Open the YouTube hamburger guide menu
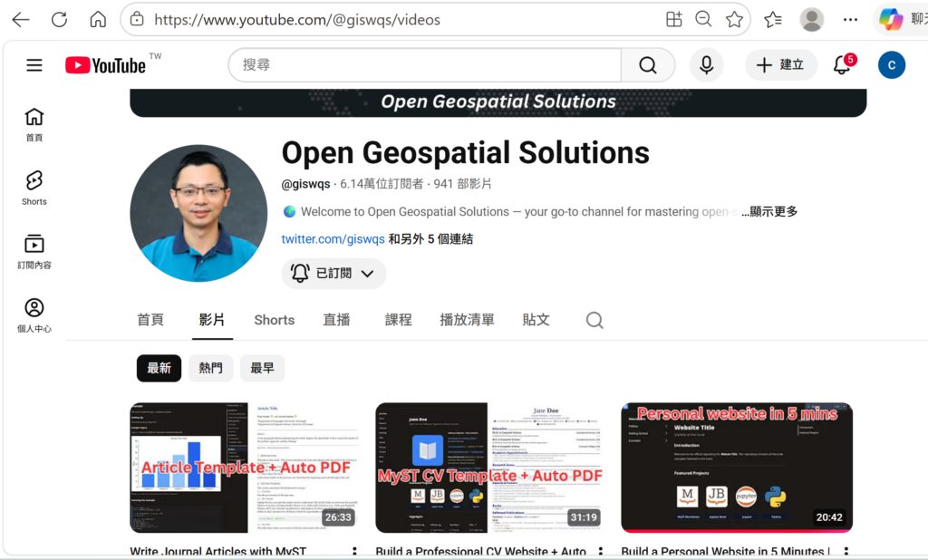 tap(34, 65)
